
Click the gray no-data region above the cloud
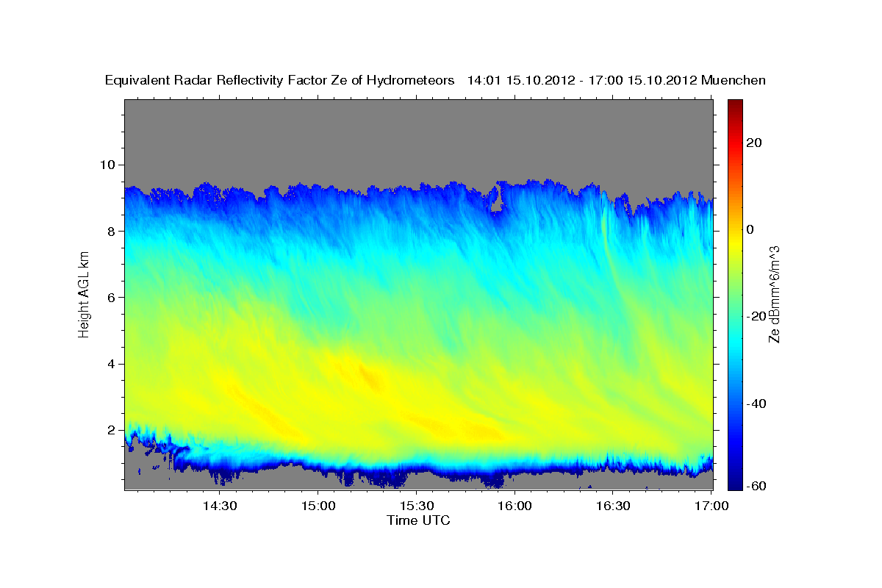pos(419,140)
